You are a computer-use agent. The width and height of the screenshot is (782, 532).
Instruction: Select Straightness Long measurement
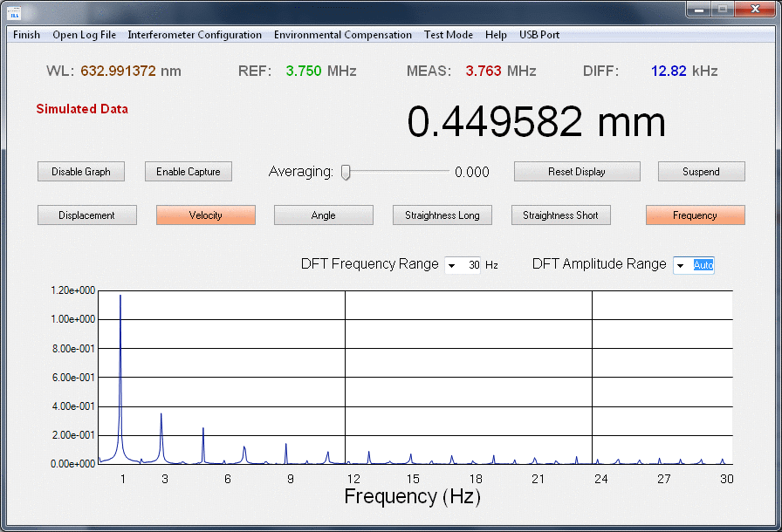(x=442, y=215)
